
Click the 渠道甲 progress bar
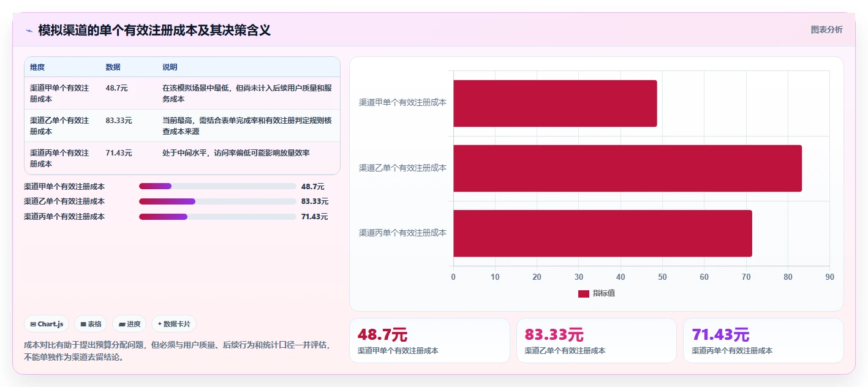tap(217, 186)
